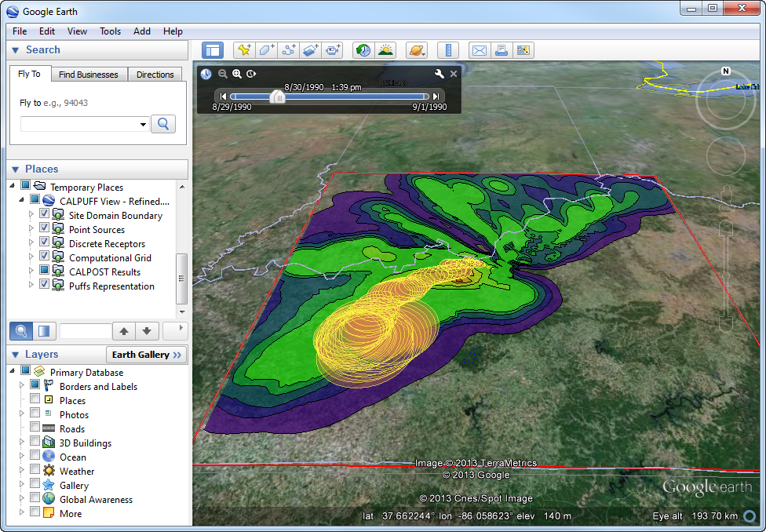Viewport: 766px width, 532px height.
Task: Click the Places list scrollbar down arrow
Action: pyautogui.click(x=182, y=312)
